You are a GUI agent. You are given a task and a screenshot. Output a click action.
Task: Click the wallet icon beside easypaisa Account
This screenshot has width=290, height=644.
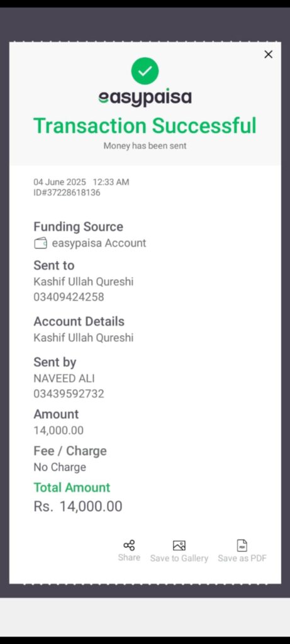(x=40, y=243)
